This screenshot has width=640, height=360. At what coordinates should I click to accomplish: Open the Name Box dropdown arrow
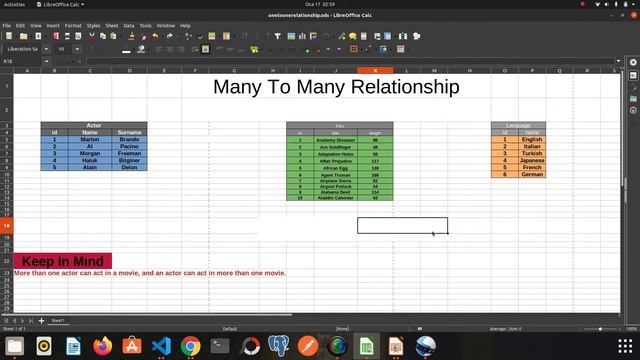point(47,61)
